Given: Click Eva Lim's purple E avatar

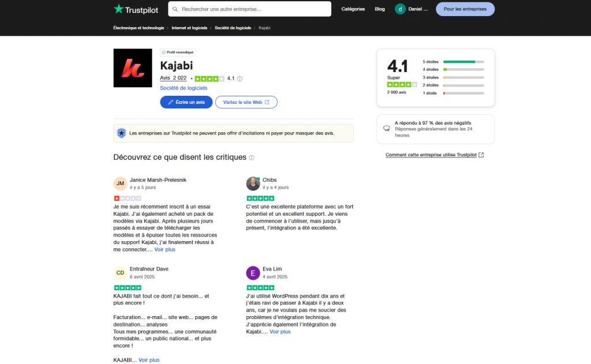Looking at the screenshot, I should pos(253,273).
